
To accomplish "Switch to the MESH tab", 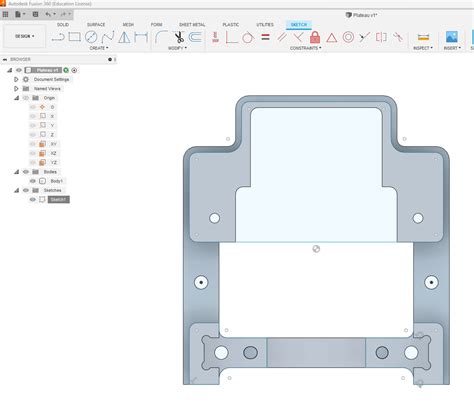I will click(128, 25).
